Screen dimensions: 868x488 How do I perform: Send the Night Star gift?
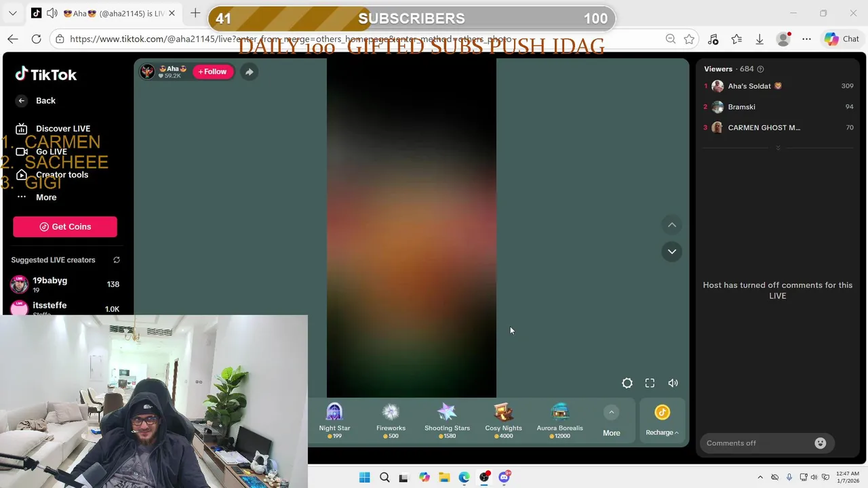click(334, 420)
